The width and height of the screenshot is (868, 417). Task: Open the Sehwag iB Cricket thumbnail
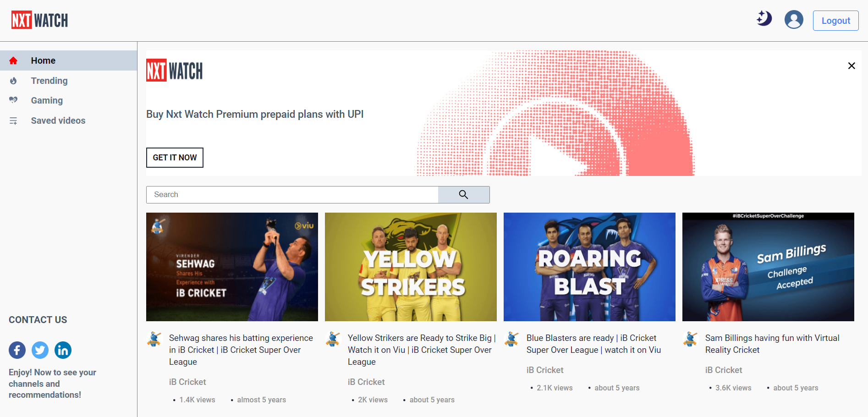pyautogui.click(x=232, y=267)
